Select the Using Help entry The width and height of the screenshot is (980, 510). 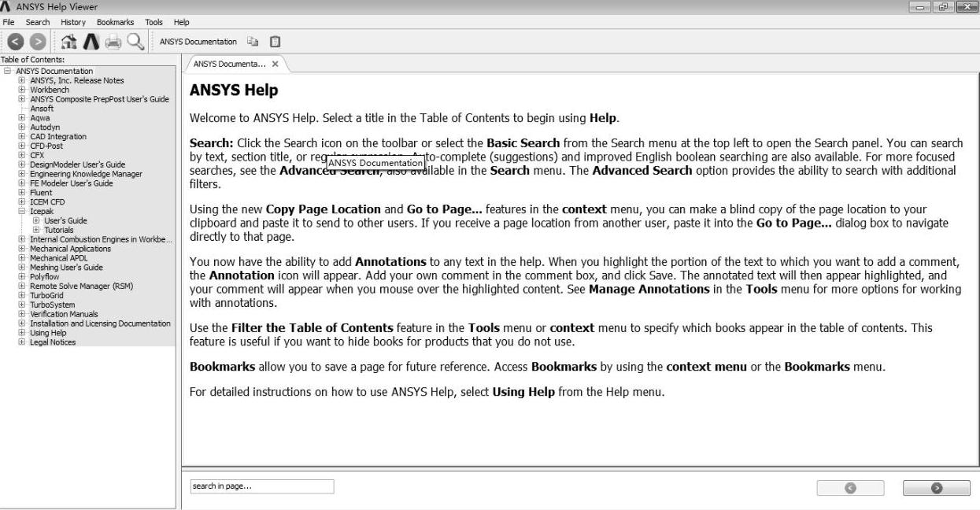(48, 333)
